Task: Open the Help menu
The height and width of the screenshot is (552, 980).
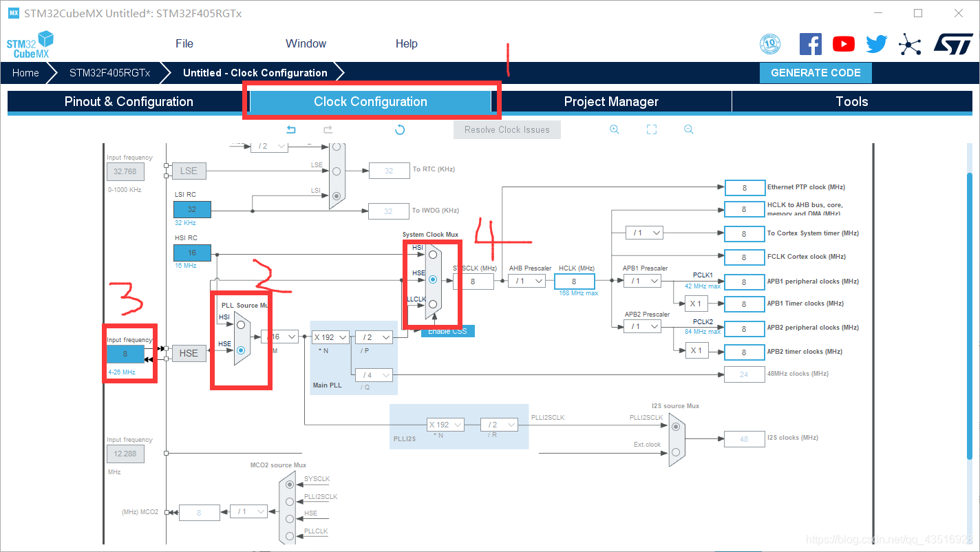Action: click(406, 43)
